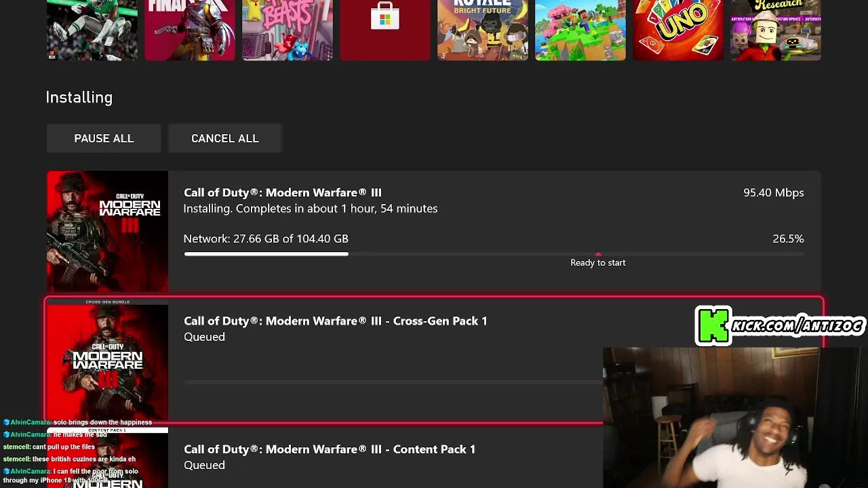Open the Research automation game tile
Viewport: 868px width, 488px height.
[776, 30]
